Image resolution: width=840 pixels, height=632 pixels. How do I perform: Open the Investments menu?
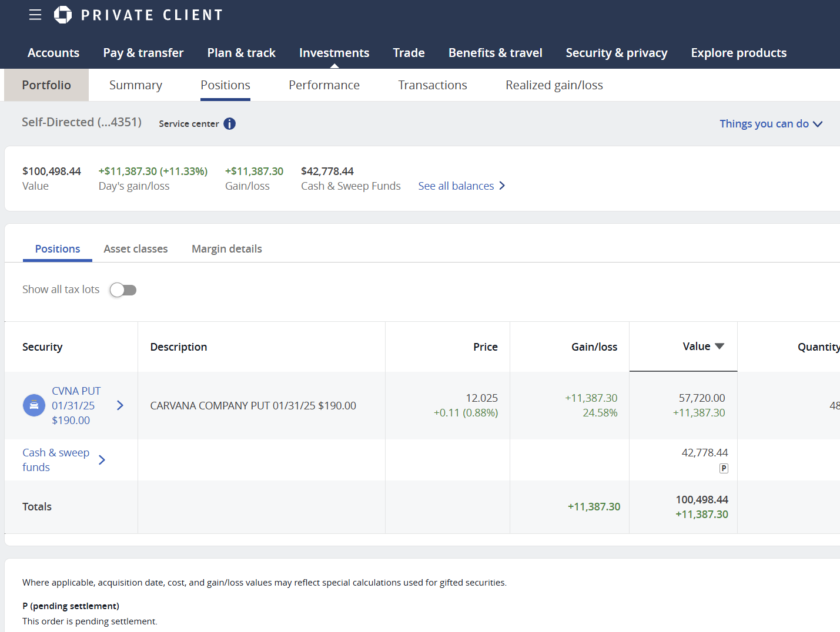334,53
